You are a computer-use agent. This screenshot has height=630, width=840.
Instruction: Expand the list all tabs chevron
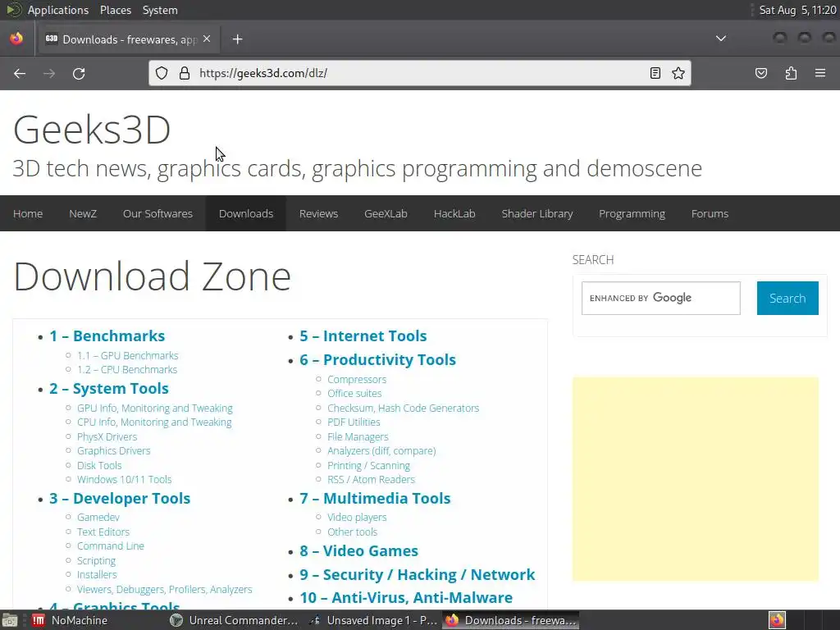[x=721, y=39]
